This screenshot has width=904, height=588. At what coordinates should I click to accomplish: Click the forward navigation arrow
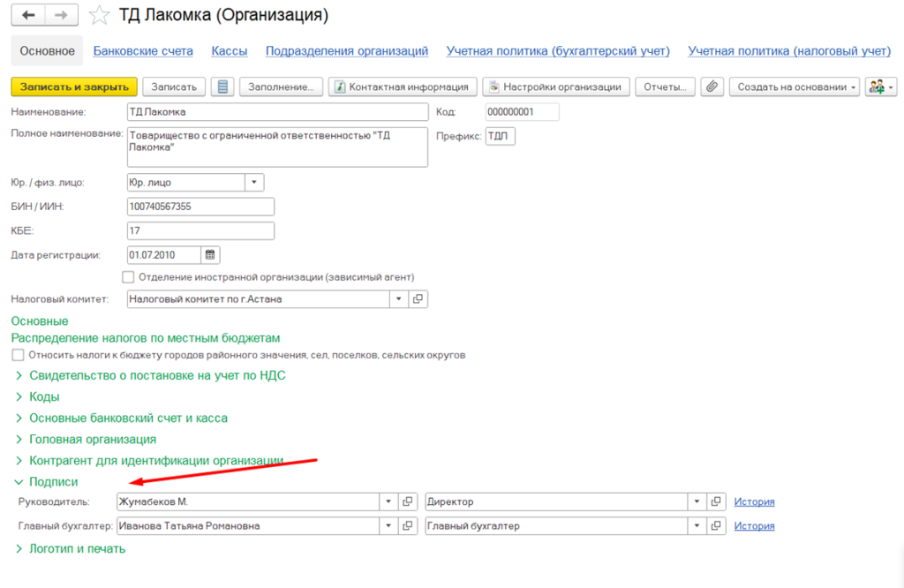click(x=61, y=15)
